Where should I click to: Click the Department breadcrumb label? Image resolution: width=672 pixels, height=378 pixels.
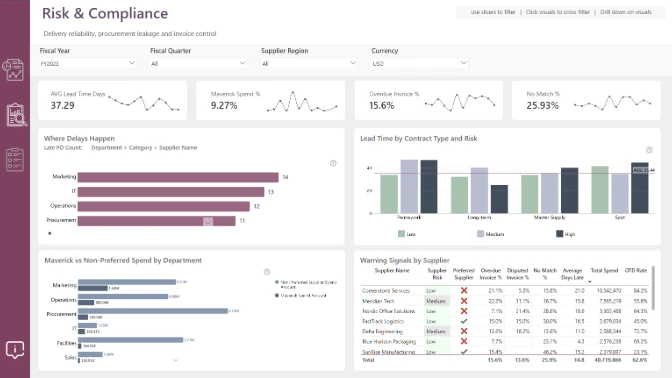(107, 147)
